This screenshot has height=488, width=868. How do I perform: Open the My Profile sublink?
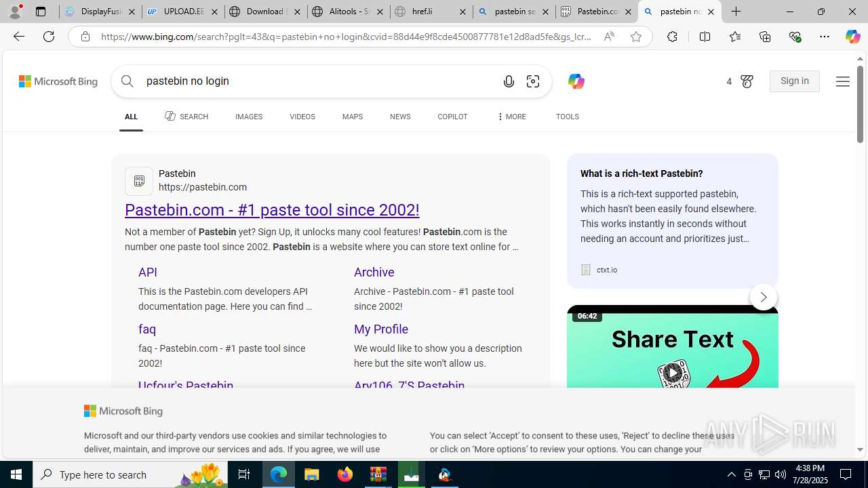(x=381, y=329)
